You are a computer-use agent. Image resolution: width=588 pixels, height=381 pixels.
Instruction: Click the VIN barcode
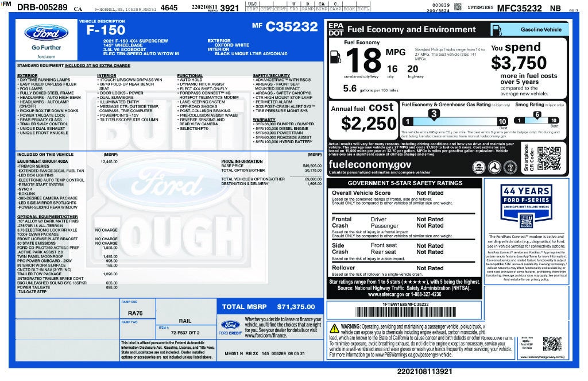[x=406, y=312]
